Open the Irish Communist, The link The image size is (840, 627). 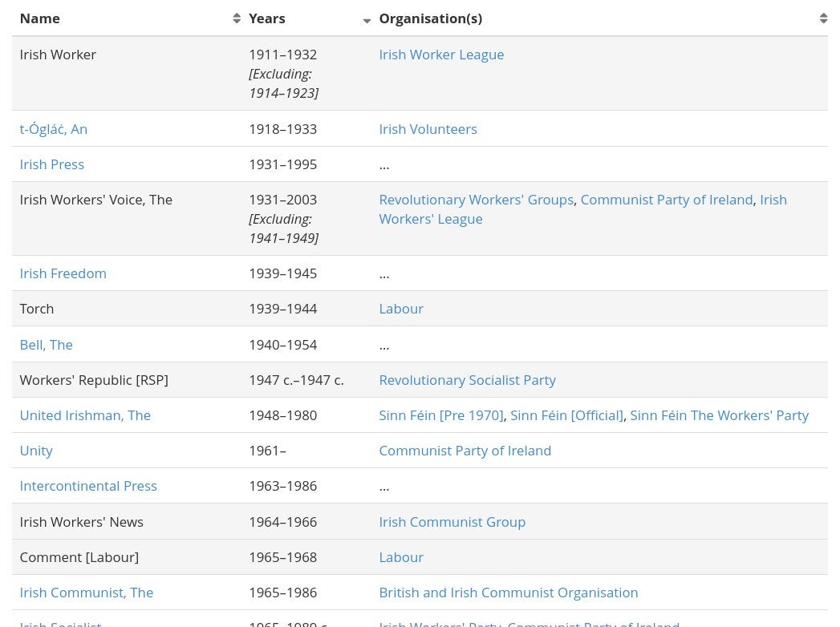coord(87,593)
